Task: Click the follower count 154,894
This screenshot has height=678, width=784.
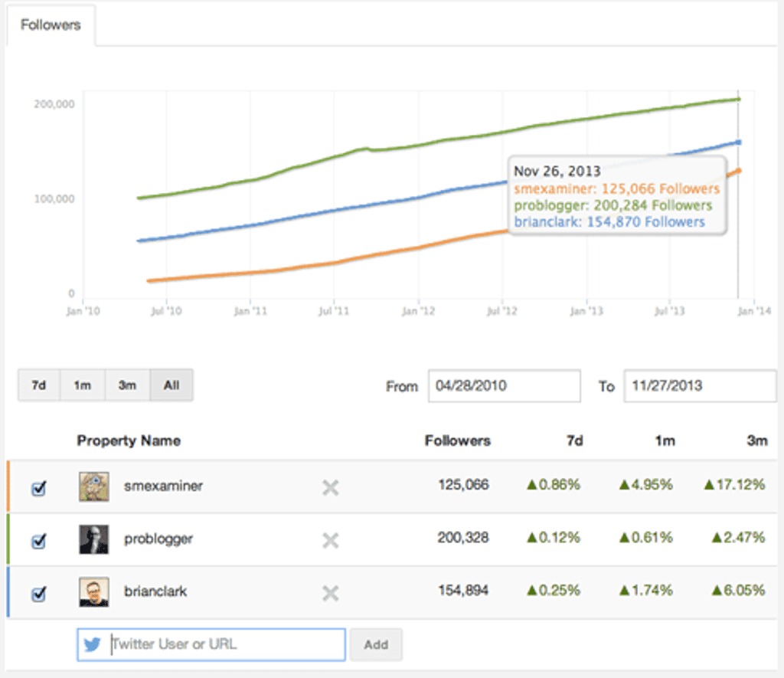Action: [463, 591]
